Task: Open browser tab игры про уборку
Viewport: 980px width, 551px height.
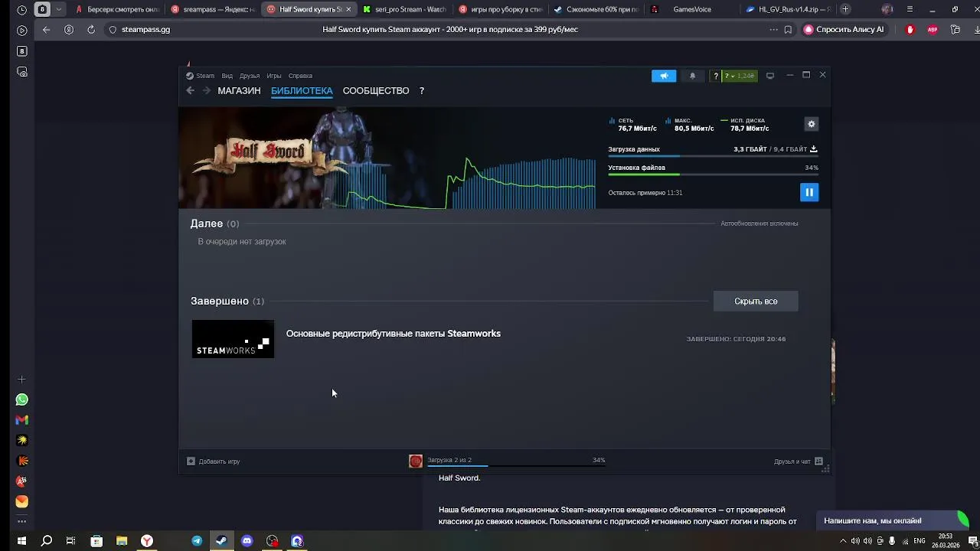Action: [x=500, y=9]
